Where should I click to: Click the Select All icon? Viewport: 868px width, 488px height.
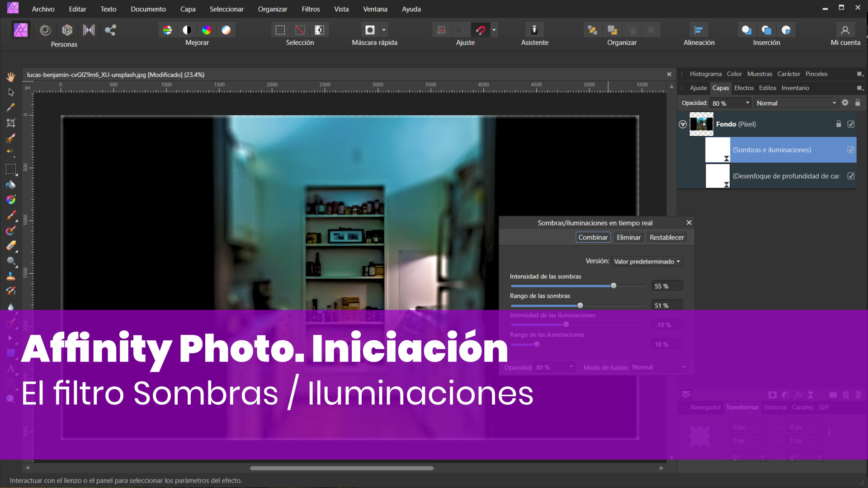coord(280,30)
